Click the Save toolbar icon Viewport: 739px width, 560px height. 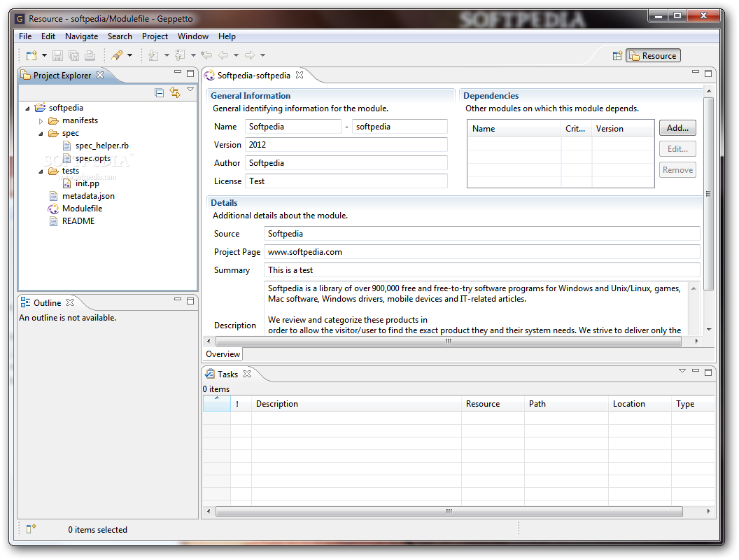pyautogui.click(x=57, y=55)
